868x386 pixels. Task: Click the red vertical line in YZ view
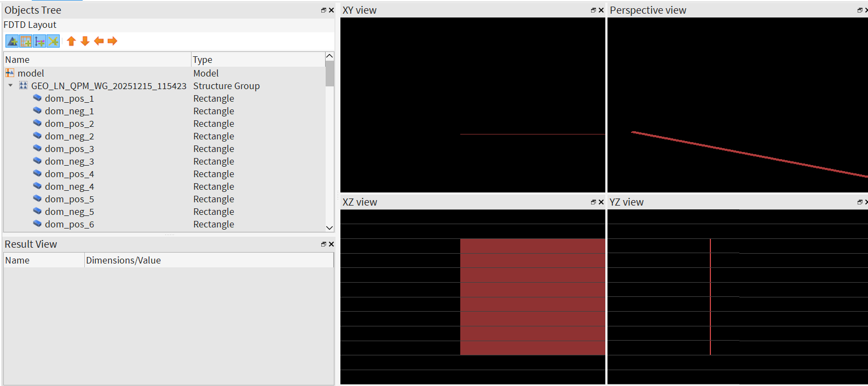pyautogui.click(x=710, y=297)
